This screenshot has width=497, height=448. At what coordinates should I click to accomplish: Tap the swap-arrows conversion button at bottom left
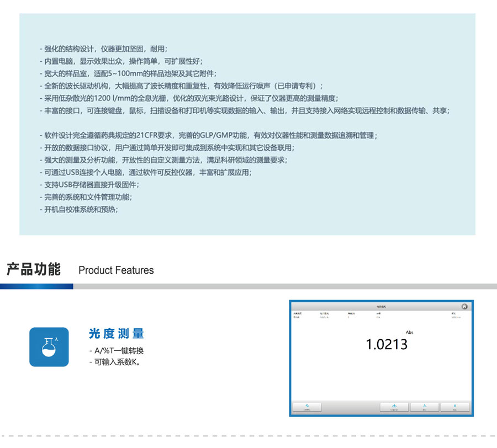(x=307, y=407)
